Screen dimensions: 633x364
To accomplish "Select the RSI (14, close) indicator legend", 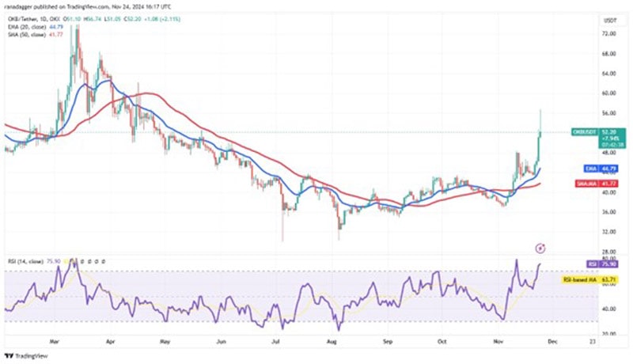I will [x=25, y=261].
